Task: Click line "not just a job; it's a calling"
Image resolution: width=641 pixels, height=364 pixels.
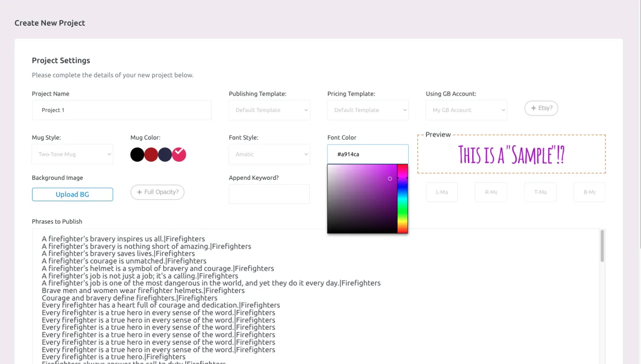Action: [x=140, y=276]
